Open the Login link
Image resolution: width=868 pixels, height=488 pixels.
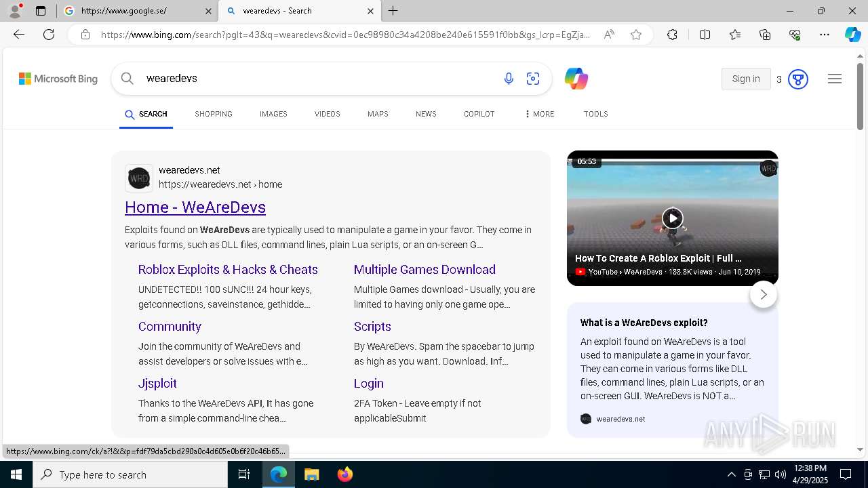tap(369, 383)
